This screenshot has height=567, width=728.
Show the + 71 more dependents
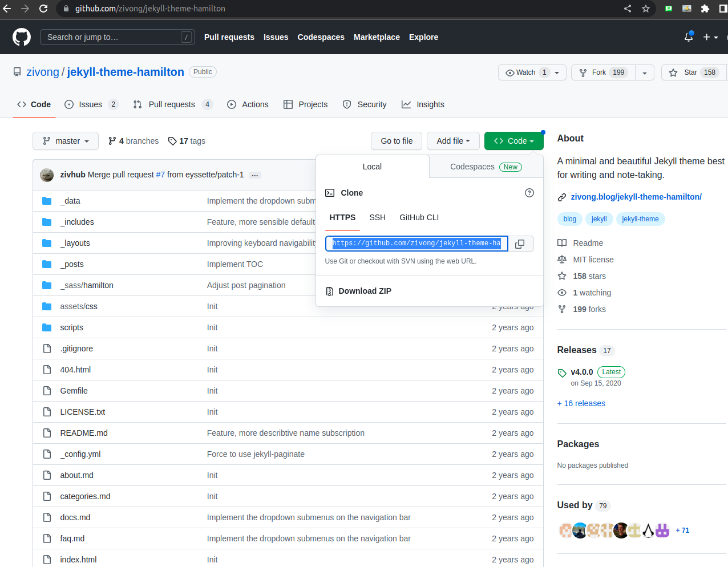click(682, 530)
